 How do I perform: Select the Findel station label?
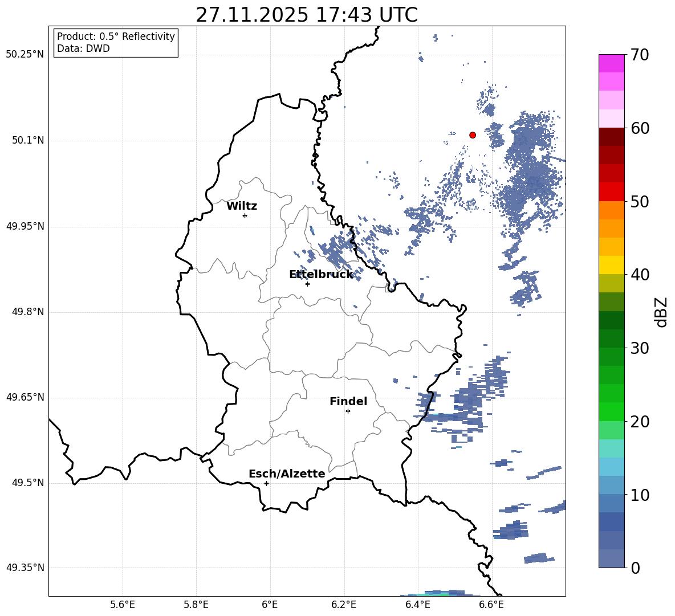348,401
